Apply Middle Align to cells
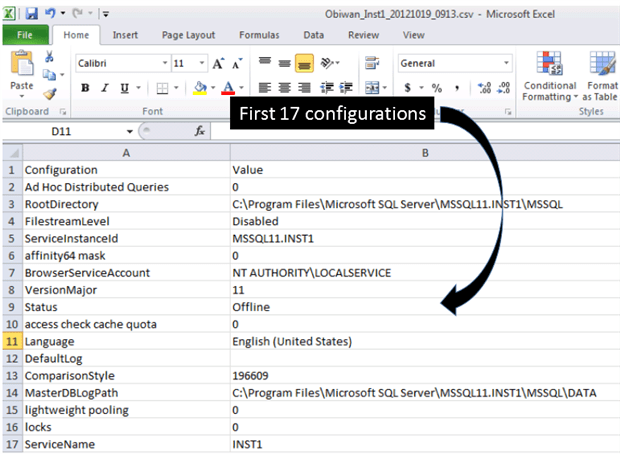This screenshot has height=454, width=620. click(284, 63)
